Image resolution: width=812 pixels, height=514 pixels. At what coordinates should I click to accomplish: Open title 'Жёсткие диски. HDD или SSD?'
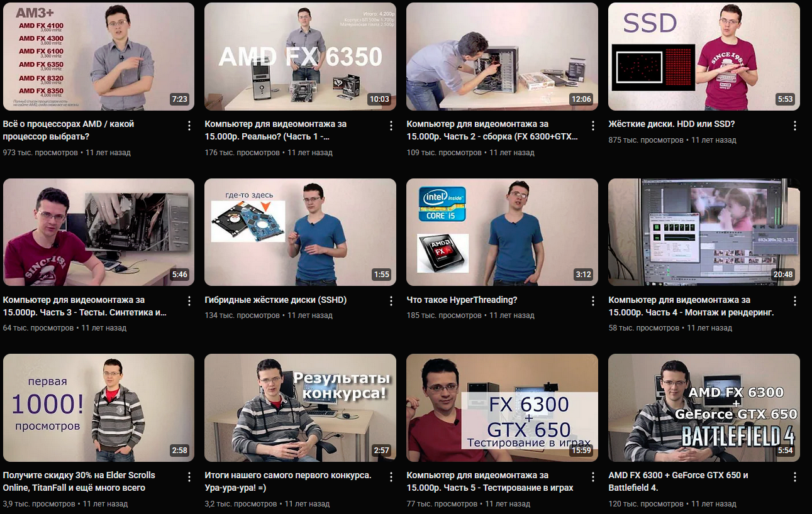[x=672, y=124]
